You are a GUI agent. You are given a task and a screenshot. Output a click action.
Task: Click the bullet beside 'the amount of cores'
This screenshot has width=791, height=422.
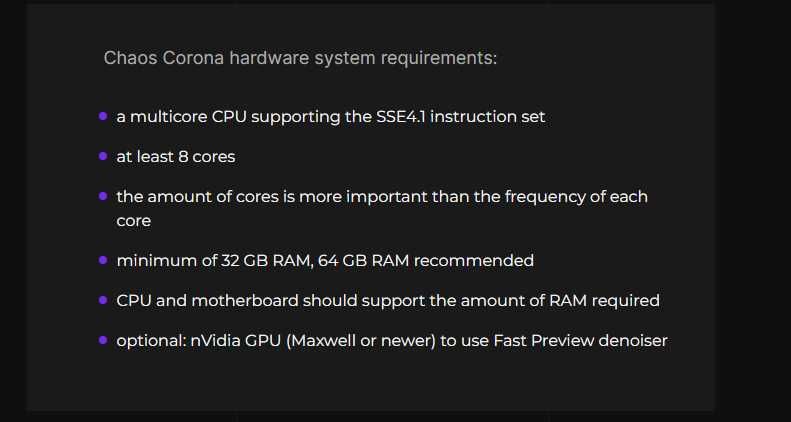(103, 196)
